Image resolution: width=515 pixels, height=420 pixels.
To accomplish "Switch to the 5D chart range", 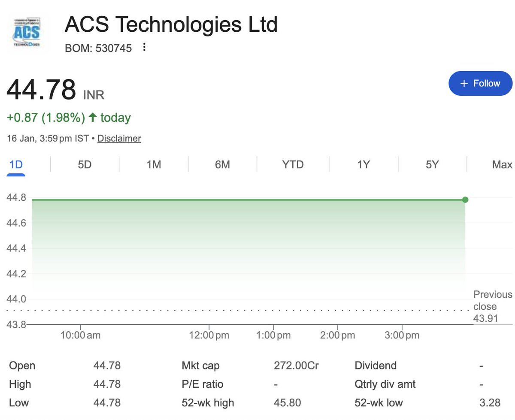I will point(85,165).
